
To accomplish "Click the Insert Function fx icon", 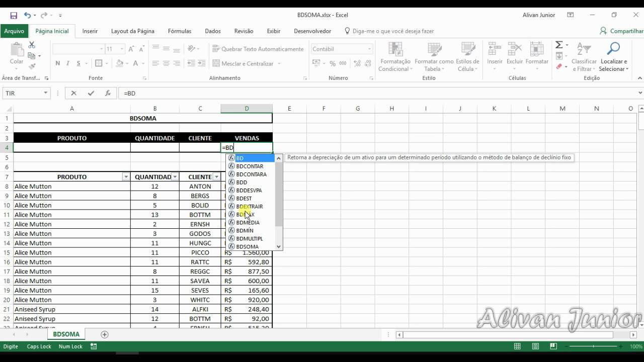I will click(108, 93).
